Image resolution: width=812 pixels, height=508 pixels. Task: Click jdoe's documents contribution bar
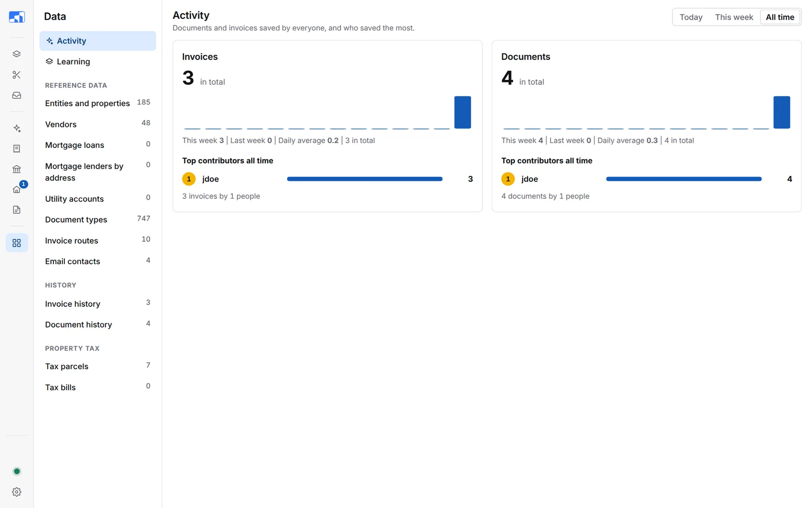click(684, 179)
